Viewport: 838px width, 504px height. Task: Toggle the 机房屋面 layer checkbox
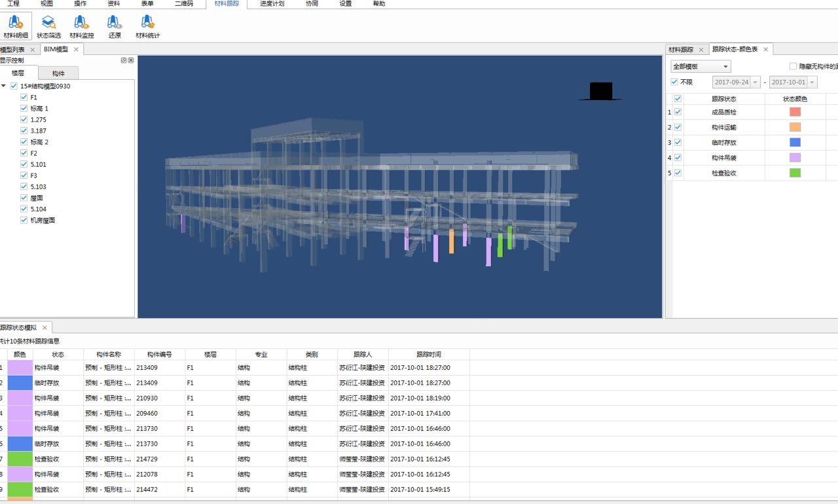point(24,221)
